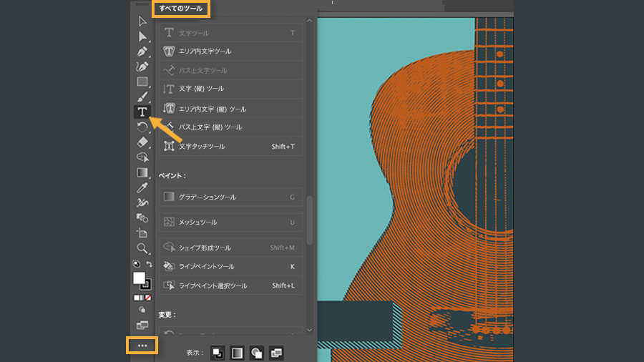Image resolution: width=644 pixels, height=362 pixels.
Task: Click default fill and stroke icon
Action: pos(137,264)
